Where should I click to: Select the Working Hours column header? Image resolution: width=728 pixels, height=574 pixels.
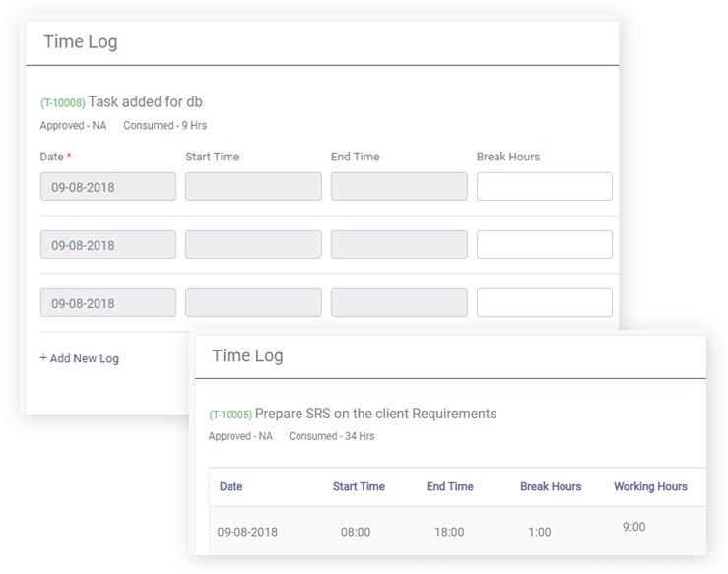[x=650, y=486]
